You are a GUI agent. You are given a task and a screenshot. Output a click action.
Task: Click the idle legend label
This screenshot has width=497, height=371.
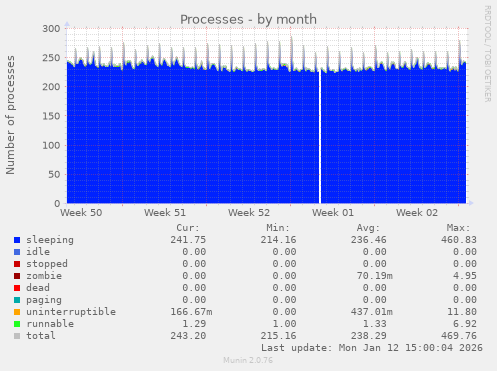[38, 252]
